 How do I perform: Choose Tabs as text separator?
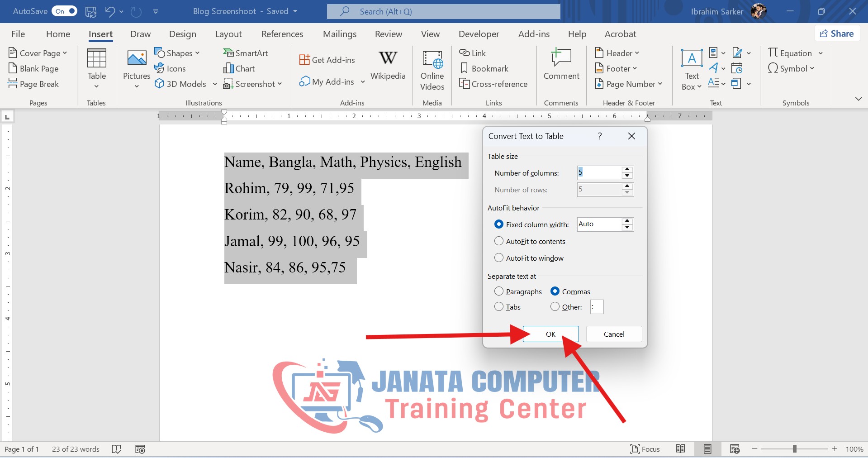click(x=499, y=307)
